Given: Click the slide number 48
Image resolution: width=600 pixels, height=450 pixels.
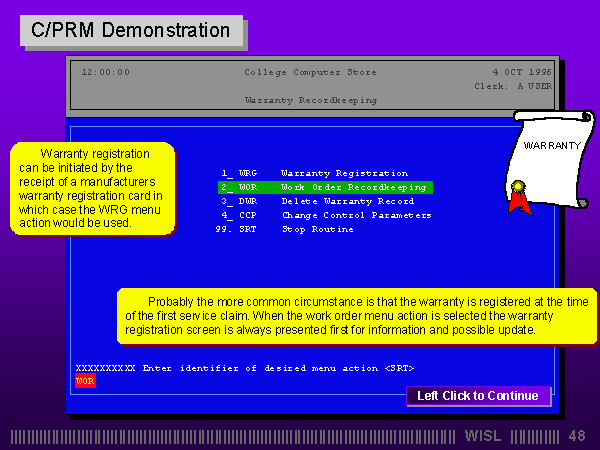Looking at the screenshot, I should pos(577,436).
